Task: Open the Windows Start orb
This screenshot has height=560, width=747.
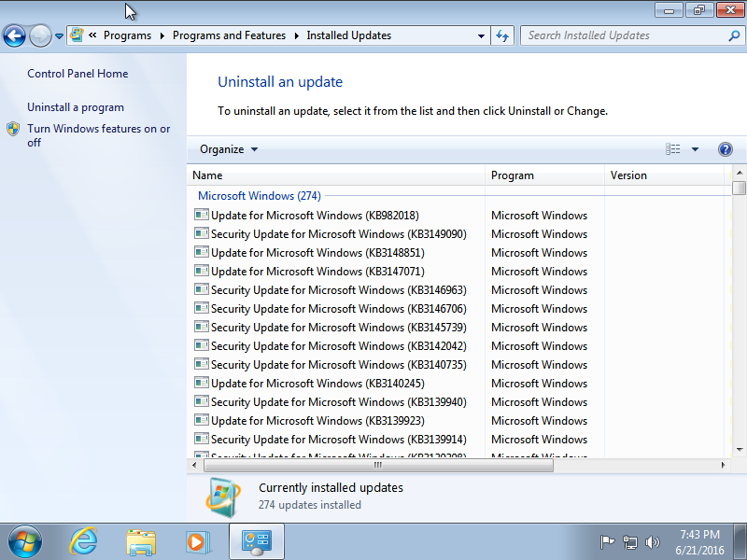Action: tap(25, 542)
